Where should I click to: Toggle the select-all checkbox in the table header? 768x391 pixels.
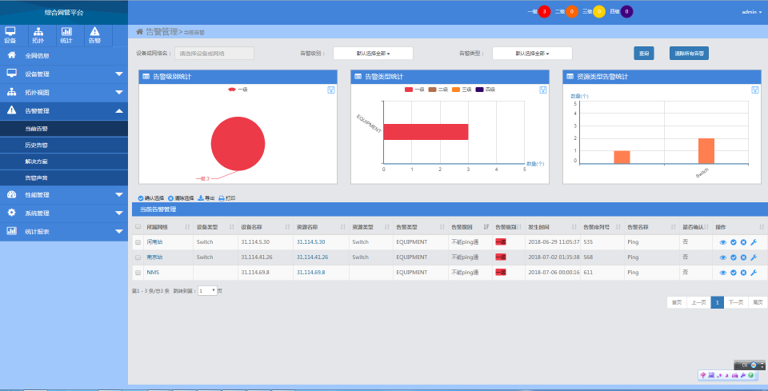click(138, 227)
